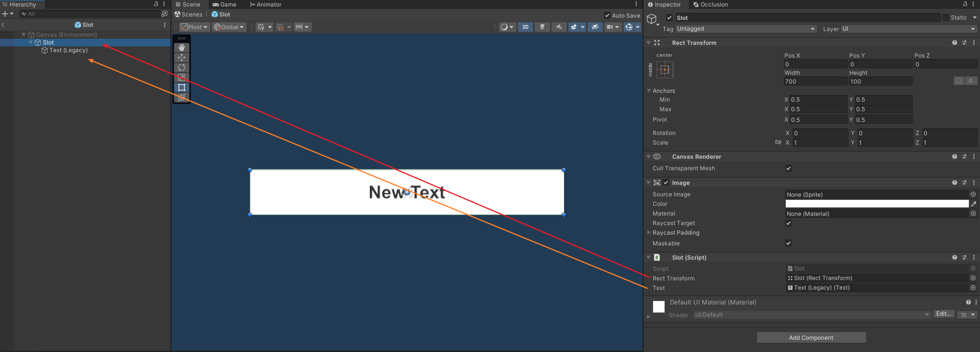This screenshot has height=352, width=980.
Task: Toggle scene effects (skybox, fog) icon
Action: (x=574, y=27)
